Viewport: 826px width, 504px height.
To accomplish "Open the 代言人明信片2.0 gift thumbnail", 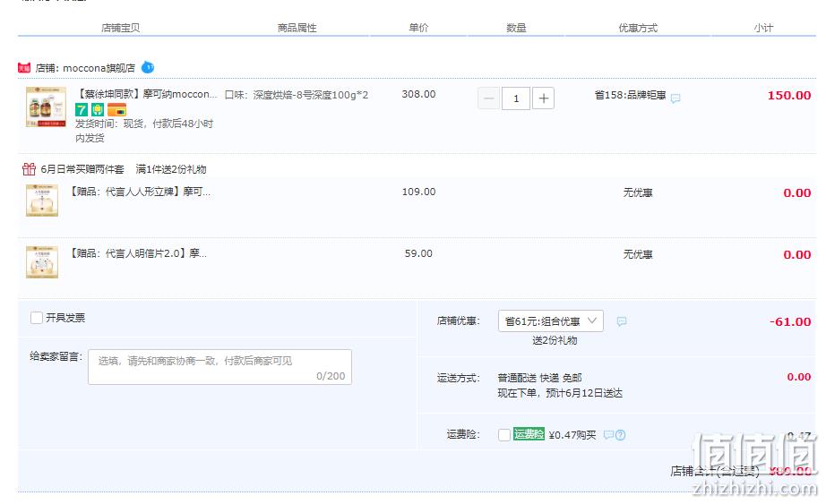I will click(42, 261).
